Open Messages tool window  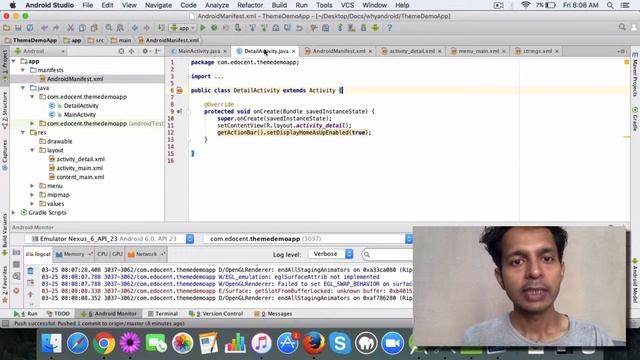click(x=273, y=313)
